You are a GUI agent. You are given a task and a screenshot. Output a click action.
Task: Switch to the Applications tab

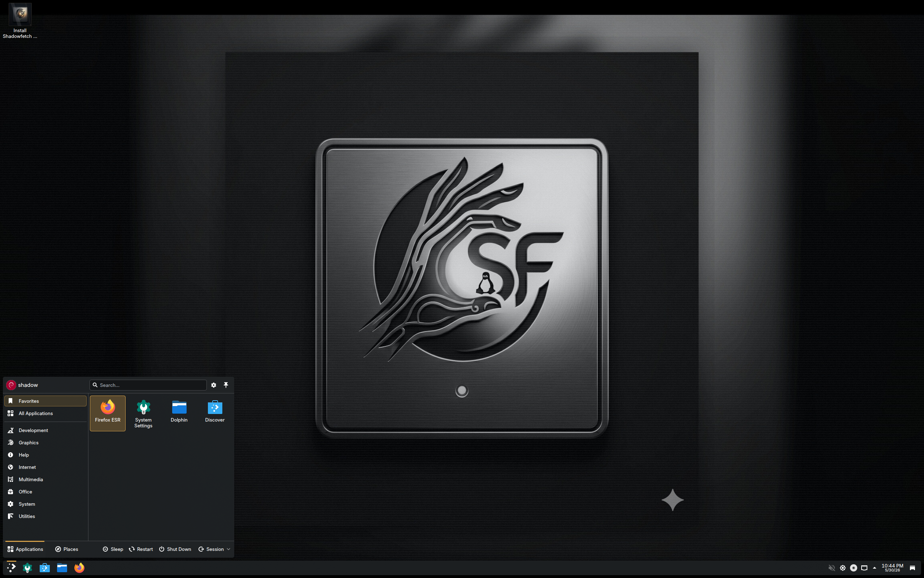(25, 549)
